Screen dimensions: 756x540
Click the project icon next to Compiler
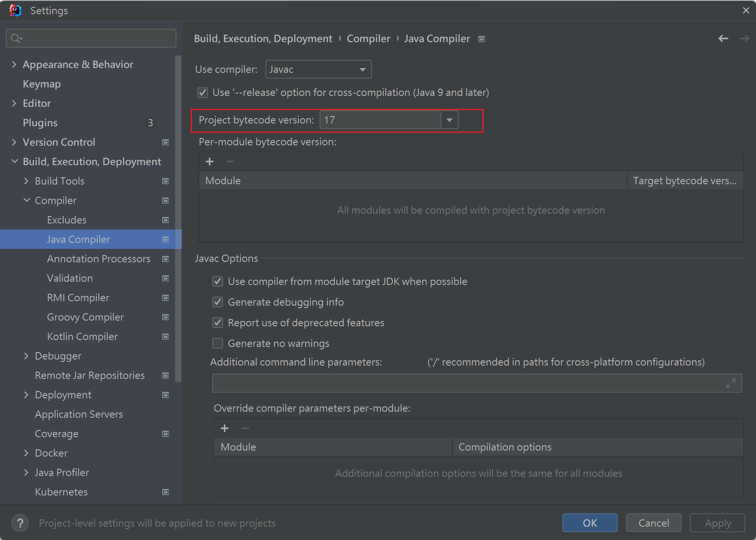pyautogui.click(x=166, y=200)
